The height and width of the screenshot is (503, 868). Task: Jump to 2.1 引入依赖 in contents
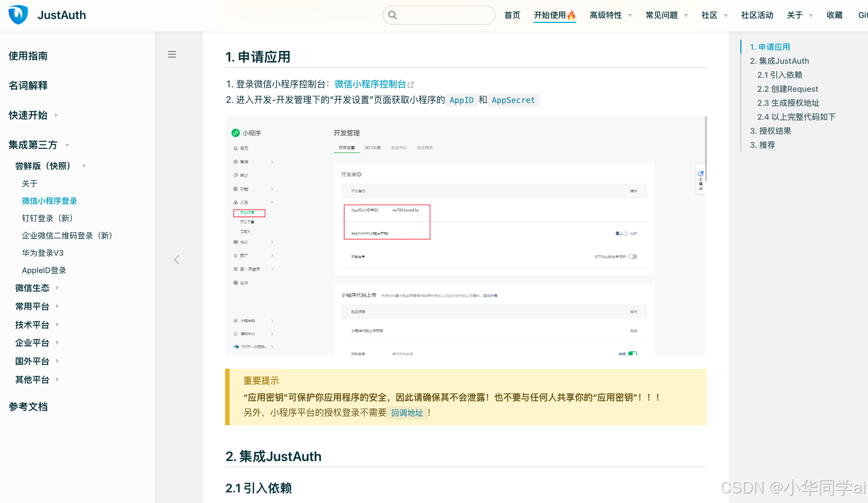coord(780,75)
